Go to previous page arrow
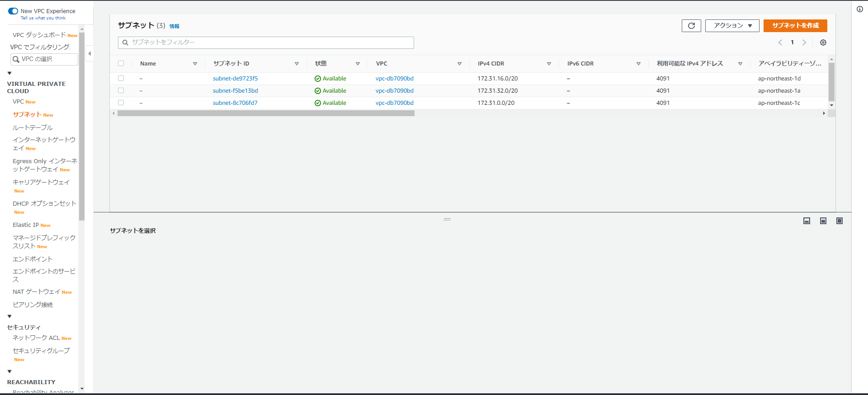The image size is (868, 395). coord(780,42)
